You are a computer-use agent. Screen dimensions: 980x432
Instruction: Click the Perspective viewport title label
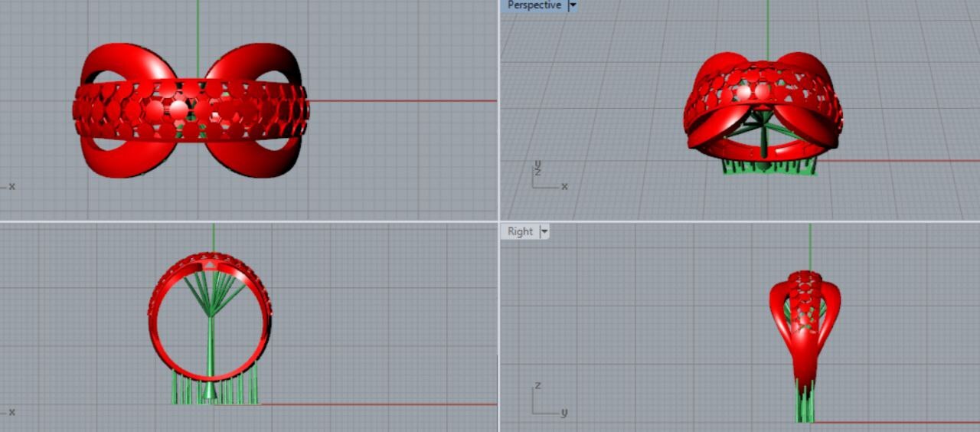click(534, 5)
